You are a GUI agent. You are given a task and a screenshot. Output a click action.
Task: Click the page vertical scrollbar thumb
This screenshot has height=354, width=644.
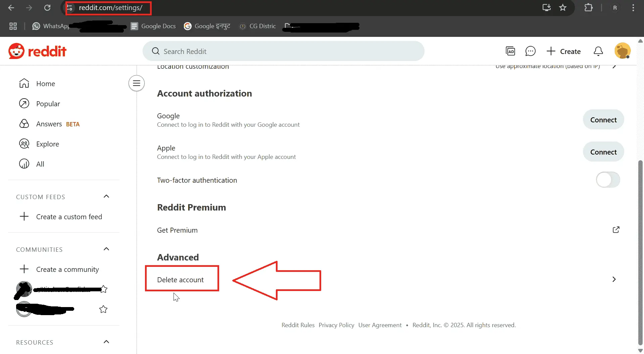coord(640,252)
